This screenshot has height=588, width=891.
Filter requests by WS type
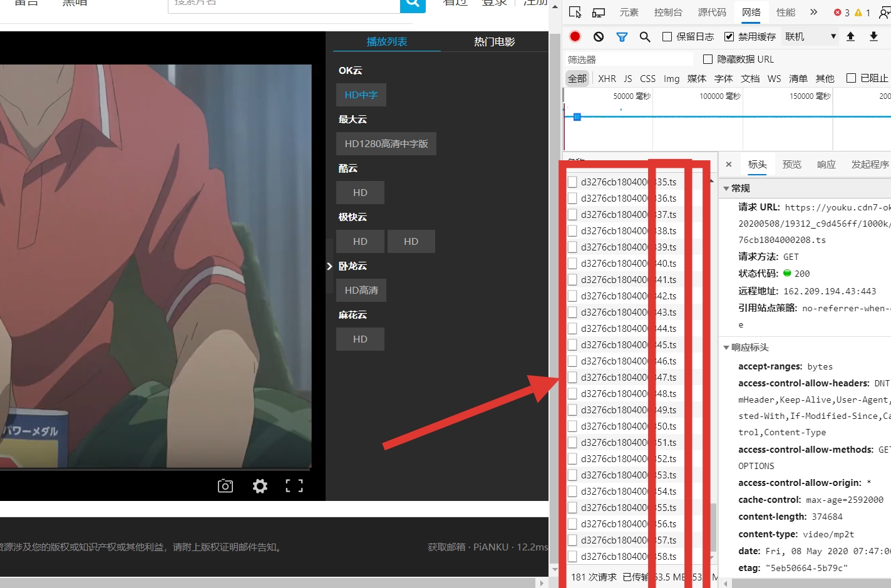tap(774, 78)
